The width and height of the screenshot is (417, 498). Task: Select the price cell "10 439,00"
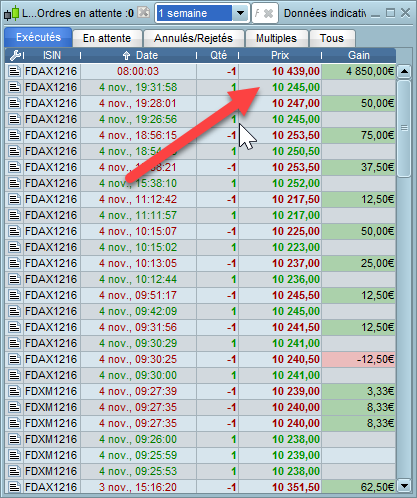(280, 71)
